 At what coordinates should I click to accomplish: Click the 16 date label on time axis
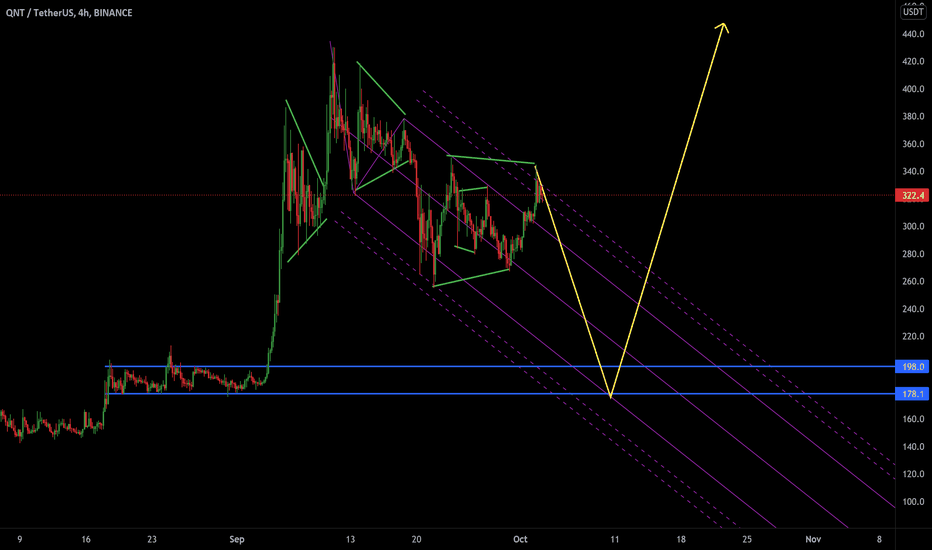pyautogui.click(x=86, y=539)
